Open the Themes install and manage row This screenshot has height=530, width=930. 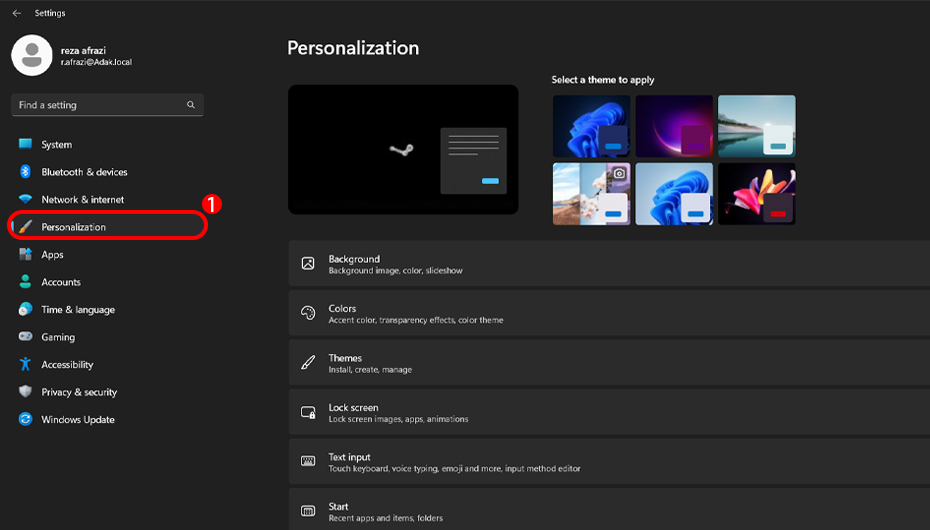point(609,363)
